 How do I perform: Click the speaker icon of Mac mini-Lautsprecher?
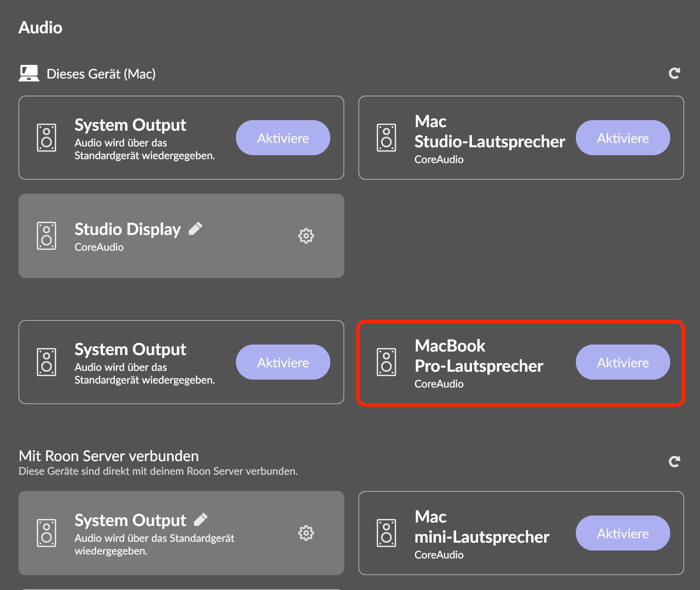[x=386, y=533]
